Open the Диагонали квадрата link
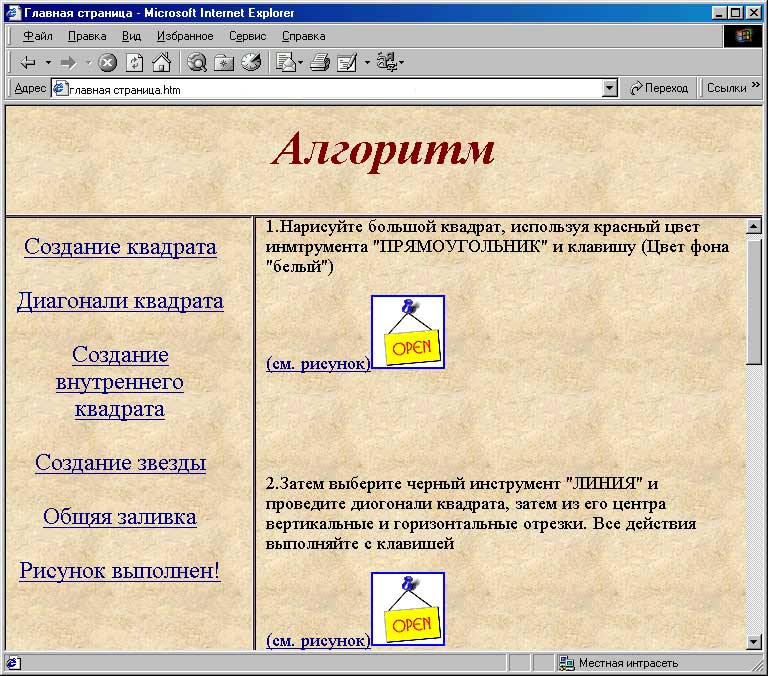Screen dimensions: 768x676 tap(120, 301)
